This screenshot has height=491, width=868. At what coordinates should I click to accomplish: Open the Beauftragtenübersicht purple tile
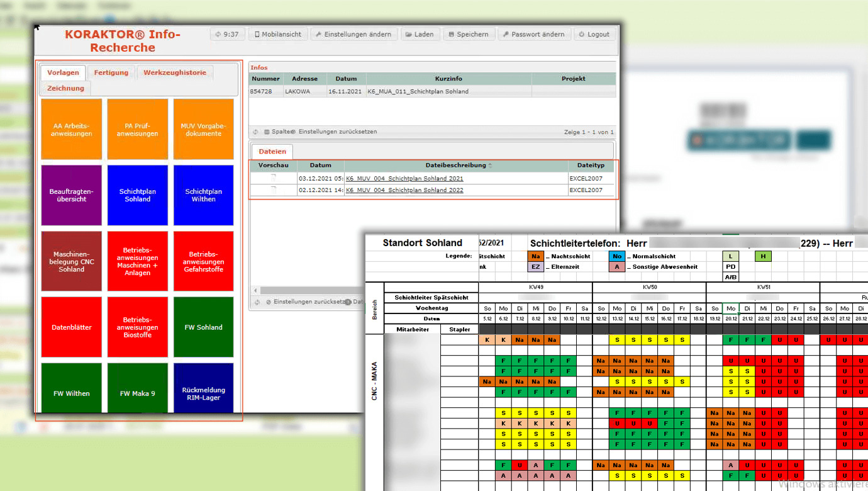click(x=72, y=195)
